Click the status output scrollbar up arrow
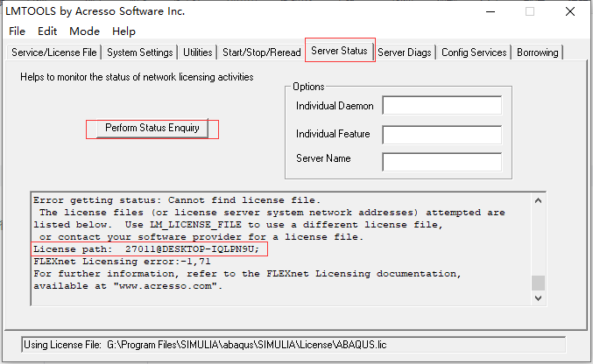Viewport: 593px width, 364px height. 538,200
